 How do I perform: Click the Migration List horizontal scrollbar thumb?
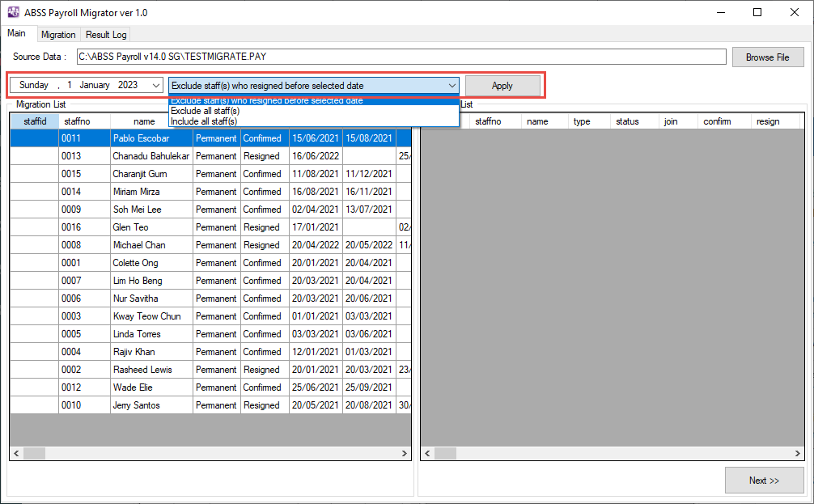tap(34, 454)
